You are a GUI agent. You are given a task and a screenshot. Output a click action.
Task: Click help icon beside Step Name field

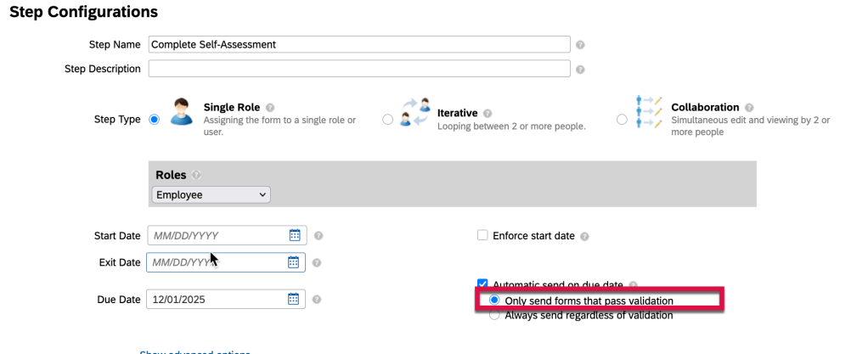pos(580,45)
